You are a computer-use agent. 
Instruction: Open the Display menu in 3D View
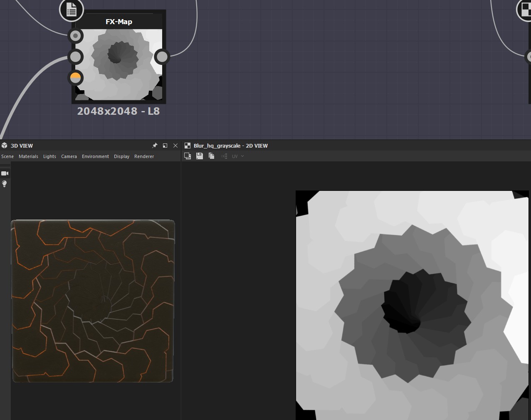(121, 156)
